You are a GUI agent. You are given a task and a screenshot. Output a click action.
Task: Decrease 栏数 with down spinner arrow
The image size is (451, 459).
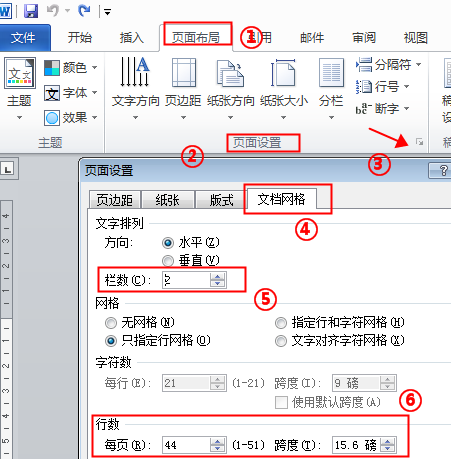click(x=218, y=283)
